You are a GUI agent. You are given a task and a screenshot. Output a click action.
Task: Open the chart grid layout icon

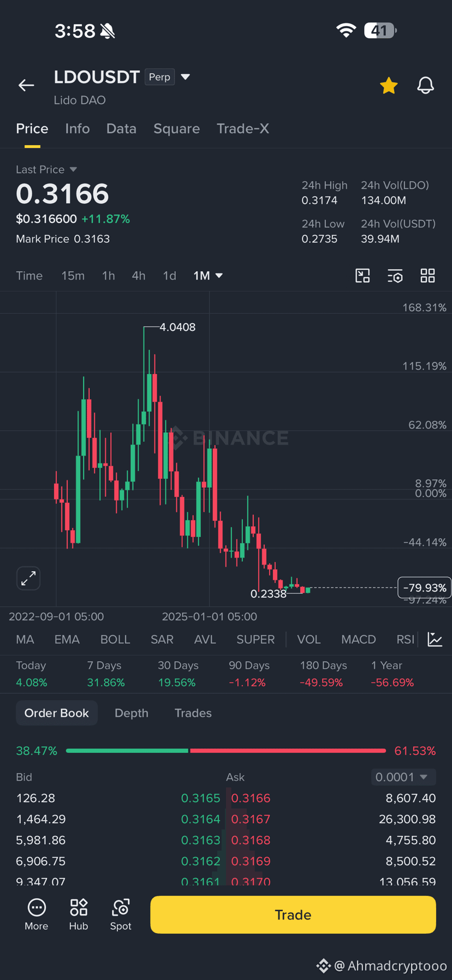click(427, 276)
